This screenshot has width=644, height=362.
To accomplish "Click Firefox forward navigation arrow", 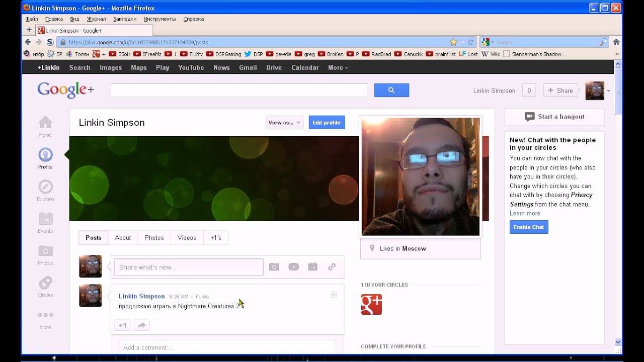I will (x=39, y=42).
